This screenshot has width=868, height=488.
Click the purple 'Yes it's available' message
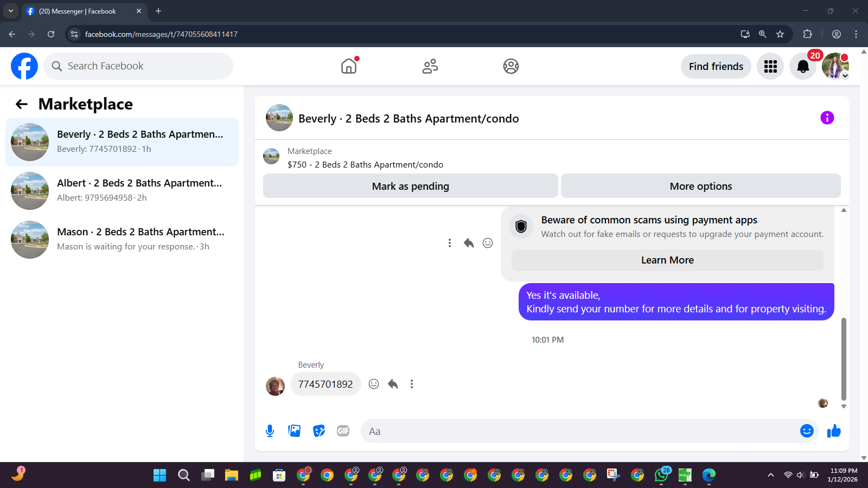point(676,302)
